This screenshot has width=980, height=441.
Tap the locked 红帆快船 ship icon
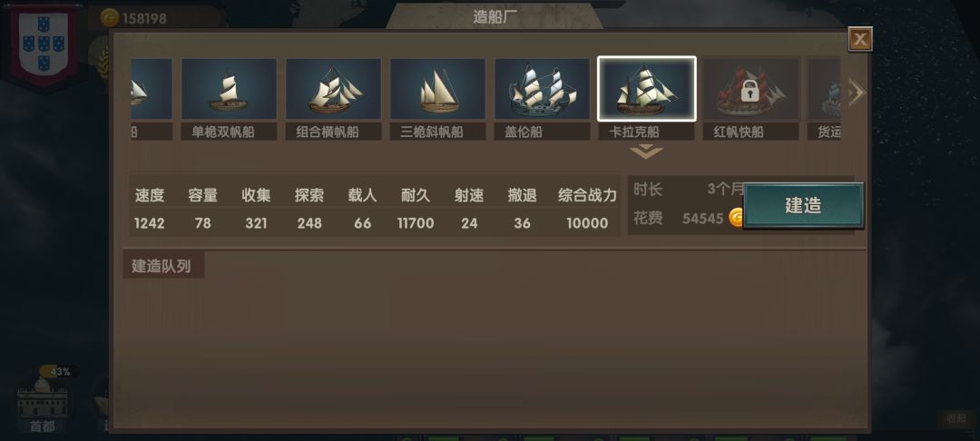750,89
